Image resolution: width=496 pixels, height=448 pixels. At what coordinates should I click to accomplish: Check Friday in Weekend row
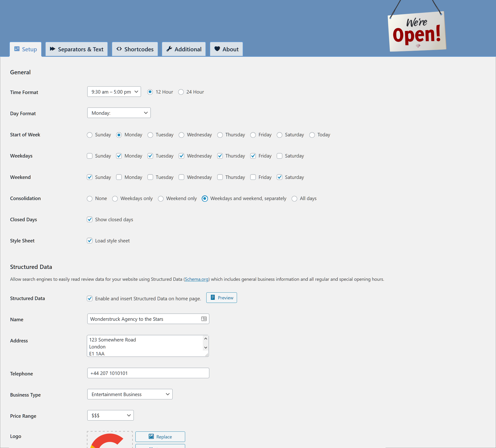click(253, 177)
